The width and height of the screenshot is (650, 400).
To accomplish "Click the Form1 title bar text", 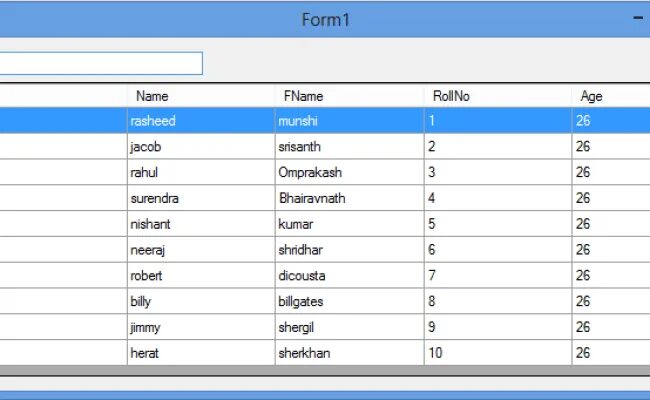I will click(x=325, y=20).
